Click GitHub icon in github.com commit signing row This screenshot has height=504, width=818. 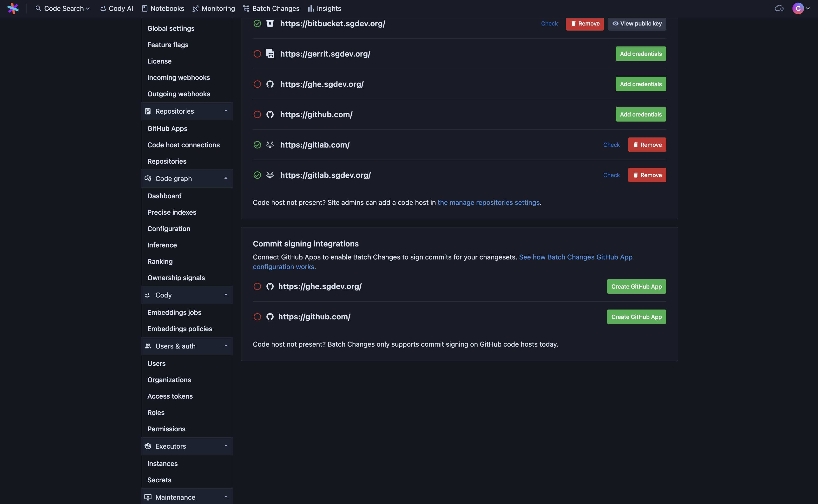tap(270, 317)
